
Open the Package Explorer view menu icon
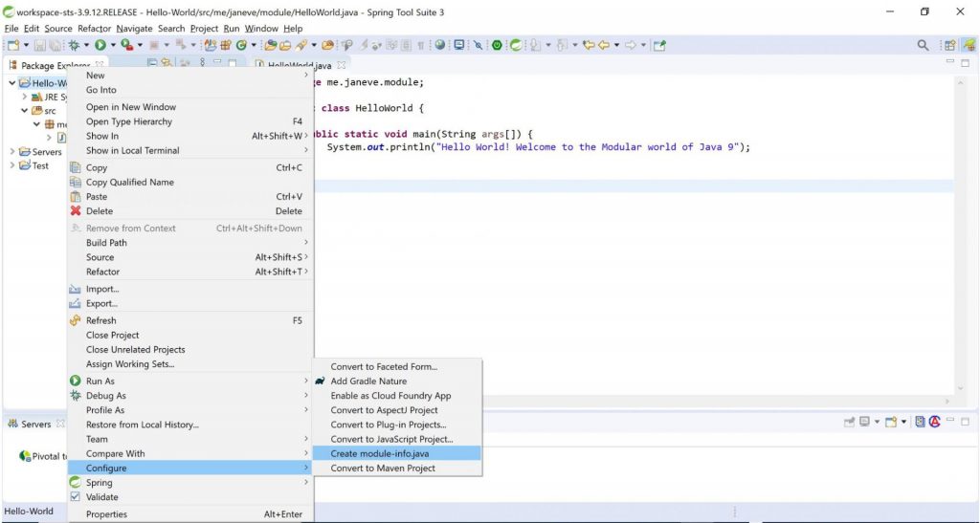point(202,63)
